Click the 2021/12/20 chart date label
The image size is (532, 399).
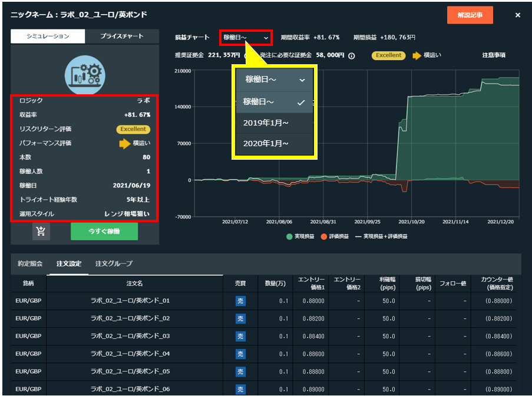tap(500, 222)
